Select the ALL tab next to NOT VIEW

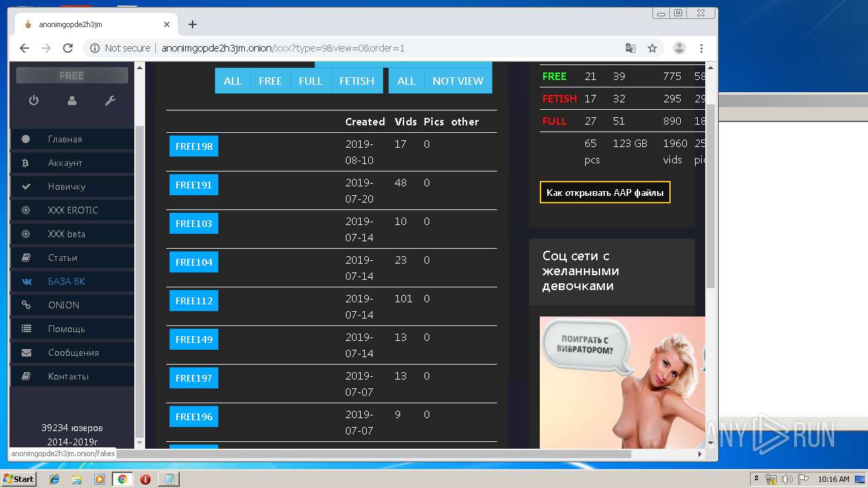click(406, 81)
